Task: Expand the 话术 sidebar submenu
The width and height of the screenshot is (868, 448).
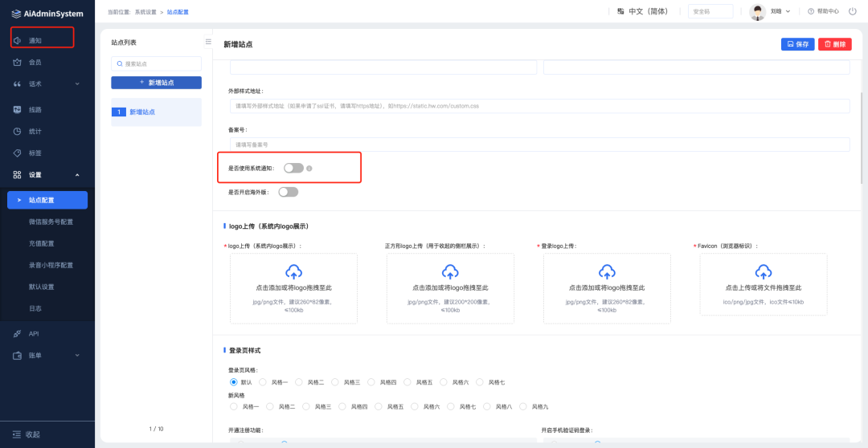Action: point(77,84)
